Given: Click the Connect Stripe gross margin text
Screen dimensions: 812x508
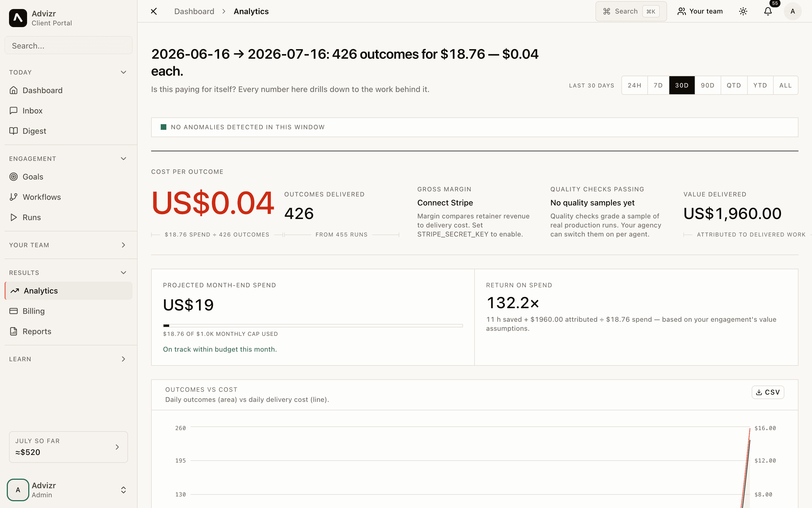Looking at the screenshot, I should (445, 203).
